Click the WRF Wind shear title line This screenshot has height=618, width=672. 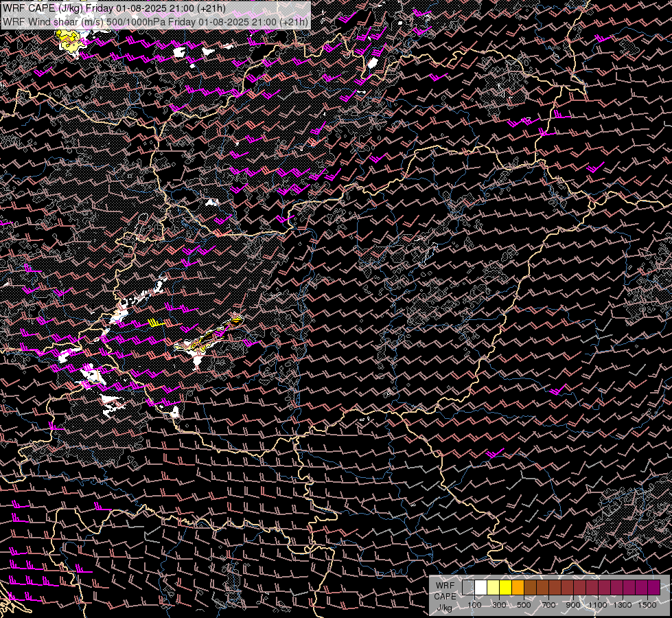(156, 22)
